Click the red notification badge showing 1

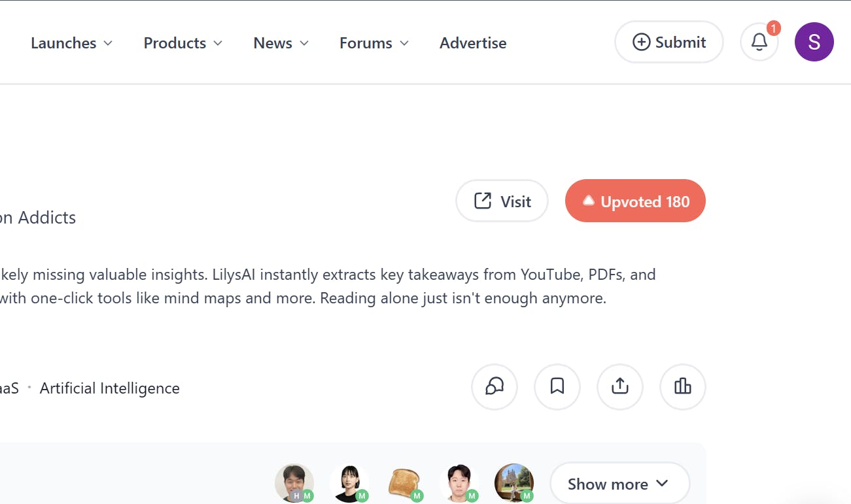coord(773,28)
